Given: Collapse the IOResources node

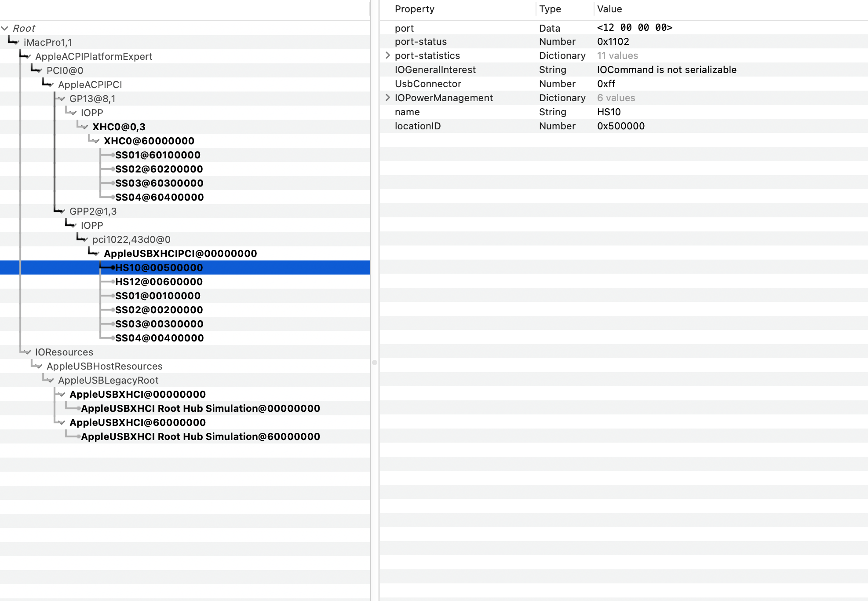Looking at the screenshot, I should pyautogui.click(x=28, y=352).
